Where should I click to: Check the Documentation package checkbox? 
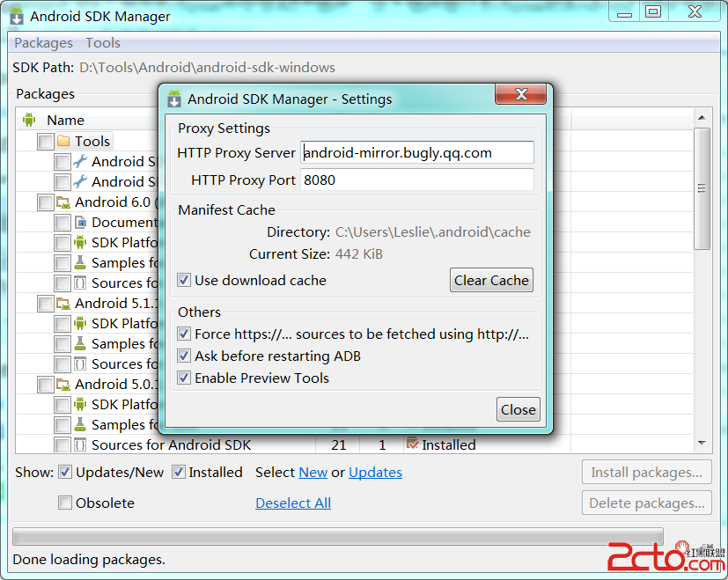point(63,223)
